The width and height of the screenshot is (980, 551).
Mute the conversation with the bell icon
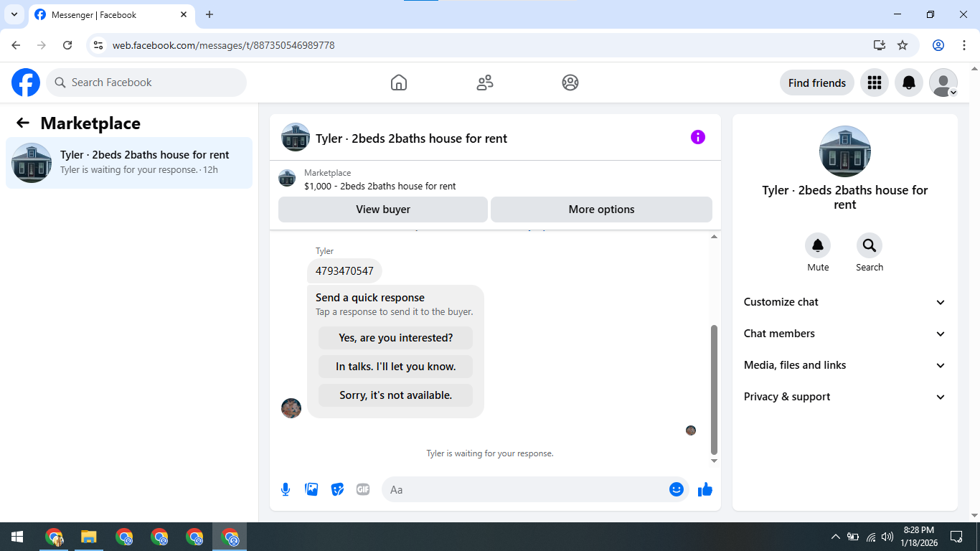pyautogui.click(x=818, y=246)
